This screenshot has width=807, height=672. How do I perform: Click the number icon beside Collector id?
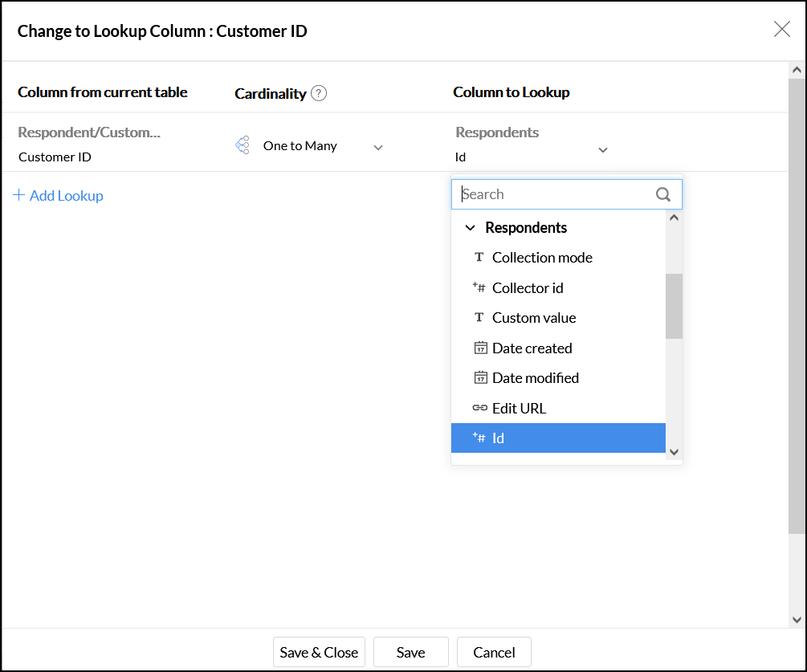(x=479, y=287)
